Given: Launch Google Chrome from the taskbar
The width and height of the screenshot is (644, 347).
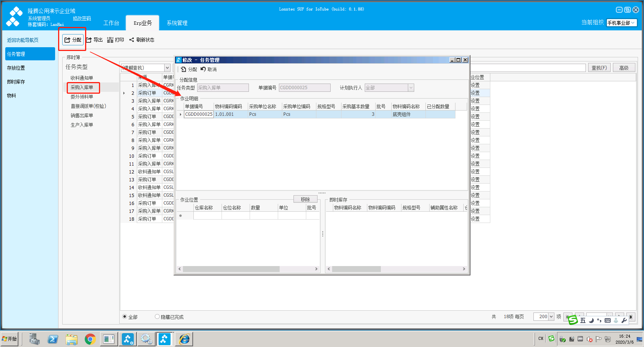Looking at the screenshot, I should pyautogui.click(x=90, y=339).
